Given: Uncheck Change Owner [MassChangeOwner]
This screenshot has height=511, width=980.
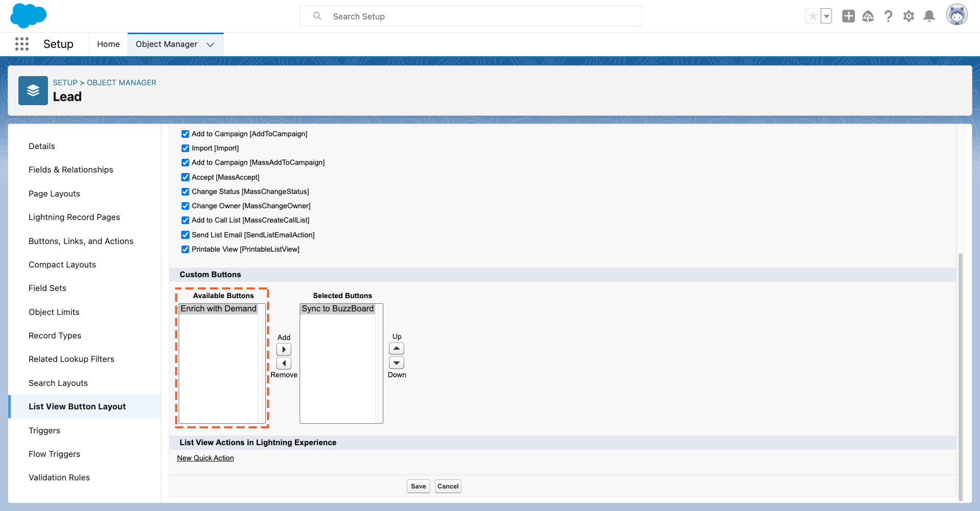Looking at the screenshot, I should (x=185, y=206).
